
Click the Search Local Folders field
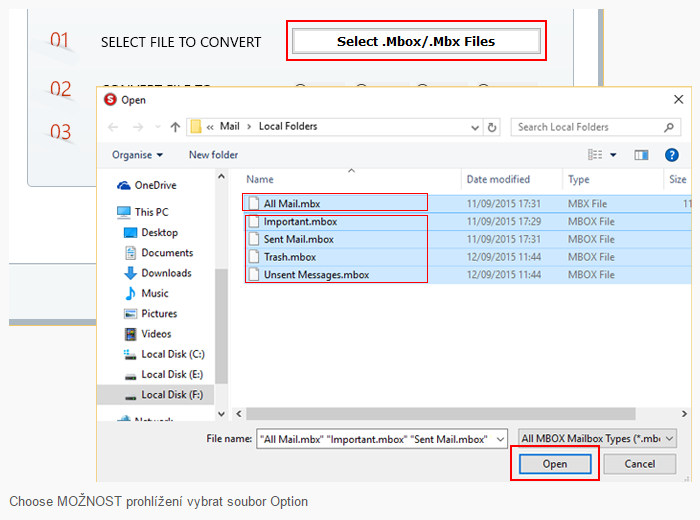[x=590, y=127]
